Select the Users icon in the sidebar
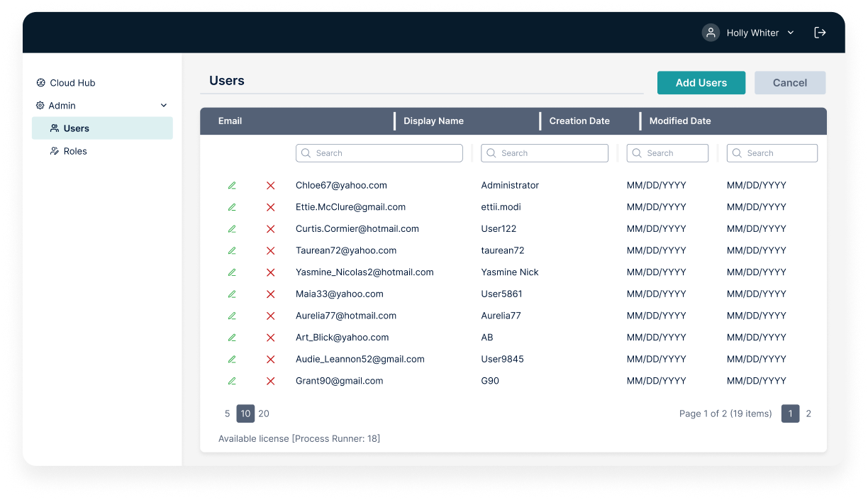The image size is (868, 500). pos(54,128)
